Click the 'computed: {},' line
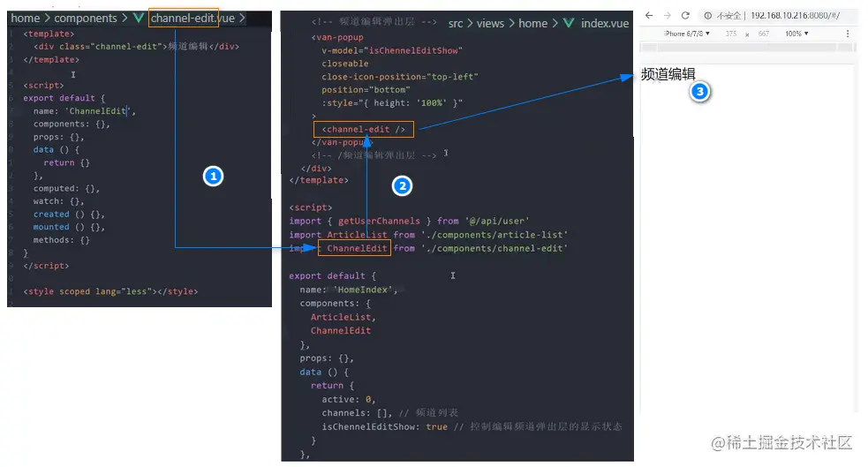Image resolution: width=868 pixels, height=467 pixels. [x=66, y=189]
